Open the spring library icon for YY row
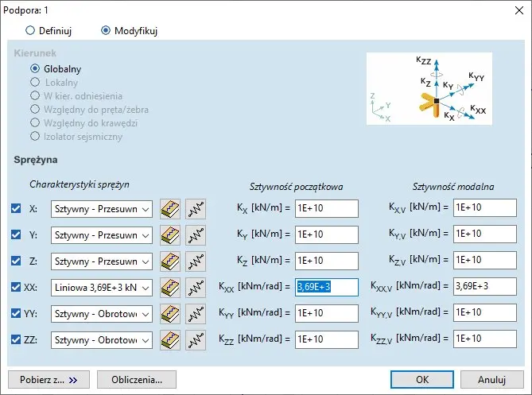The height and width of the screenshot is (395, 532). tap(170, 314)
